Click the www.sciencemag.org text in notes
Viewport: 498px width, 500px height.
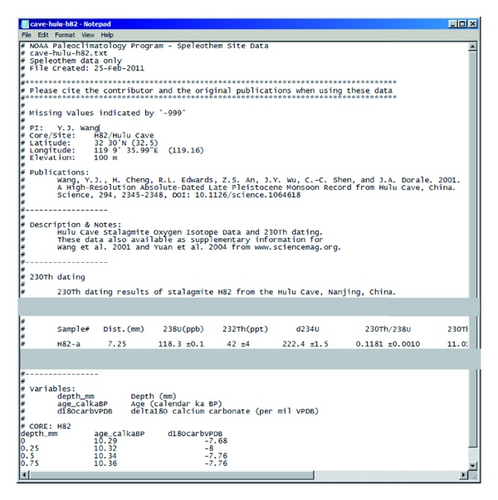pyautogui.click(x=297, y=247)
